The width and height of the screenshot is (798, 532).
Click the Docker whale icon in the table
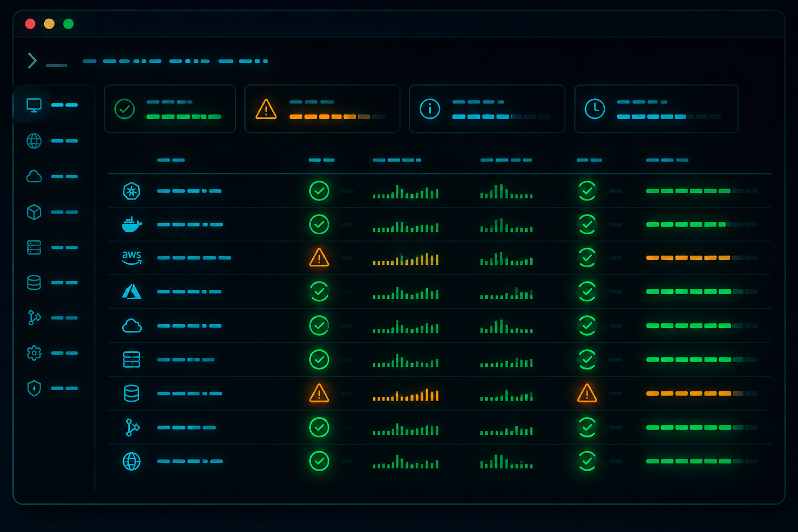tap(131, 224)
